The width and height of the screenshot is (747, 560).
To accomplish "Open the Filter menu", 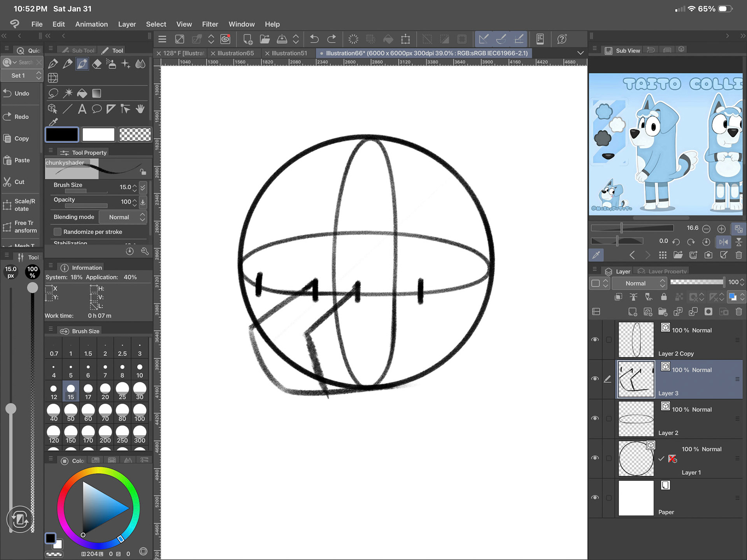I will coord(210,24).
